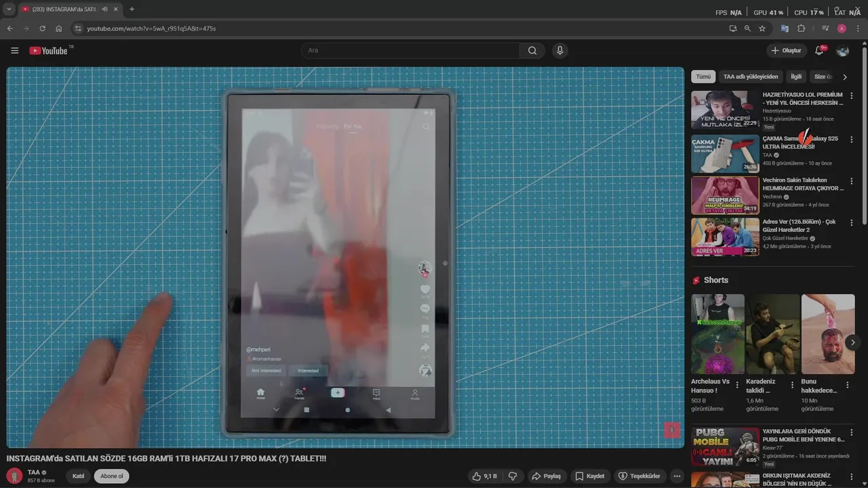Open the zoom magnifier in address bar
This screenshot has width=868, height=488.
click(x=747, y=28)
